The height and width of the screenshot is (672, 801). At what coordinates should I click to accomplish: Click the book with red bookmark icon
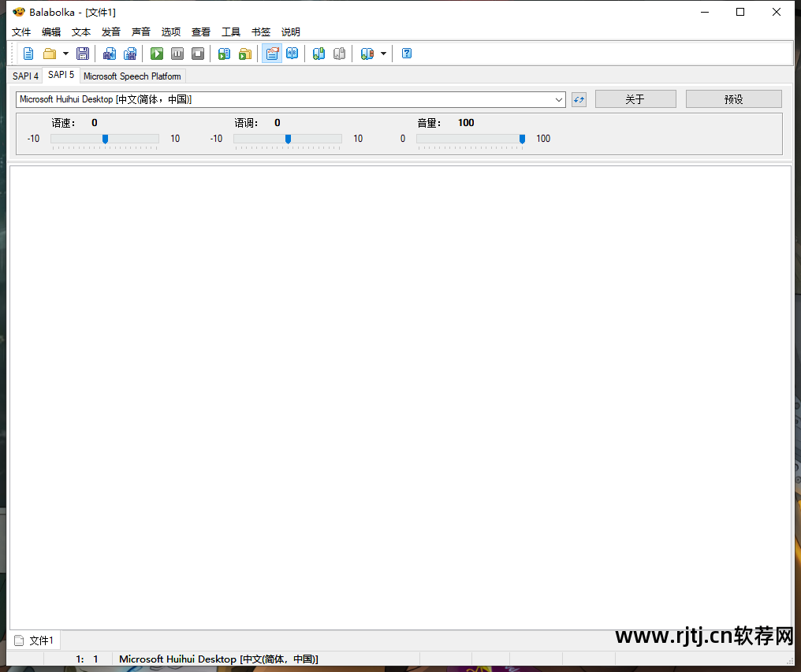pos(367,54)
